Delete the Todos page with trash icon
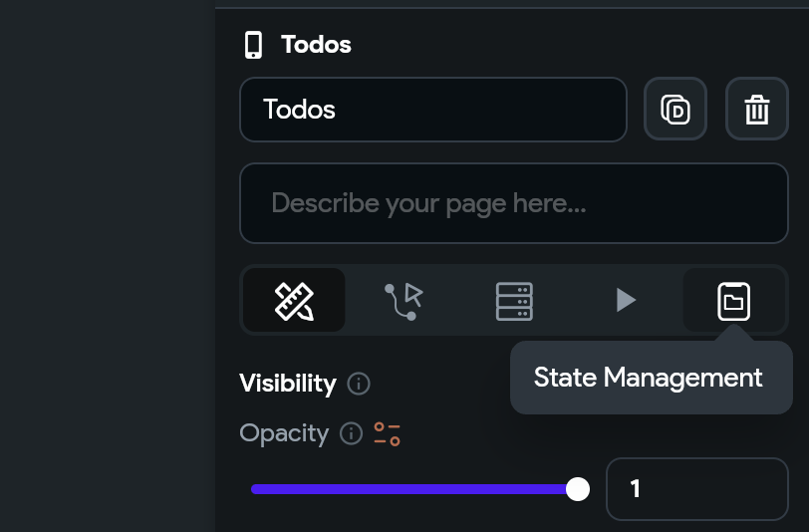809x532 pixels. (x=757, y=109)
